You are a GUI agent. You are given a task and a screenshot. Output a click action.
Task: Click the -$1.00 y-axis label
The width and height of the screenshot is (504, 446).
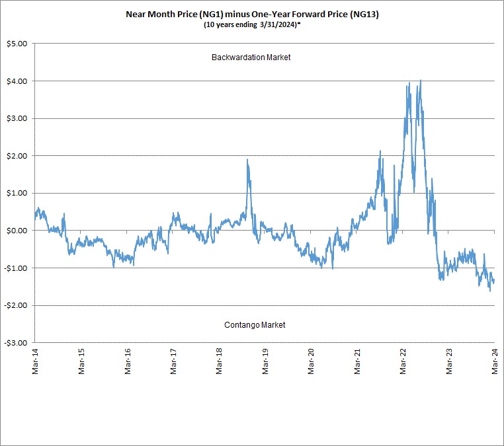tap(16, 268)
